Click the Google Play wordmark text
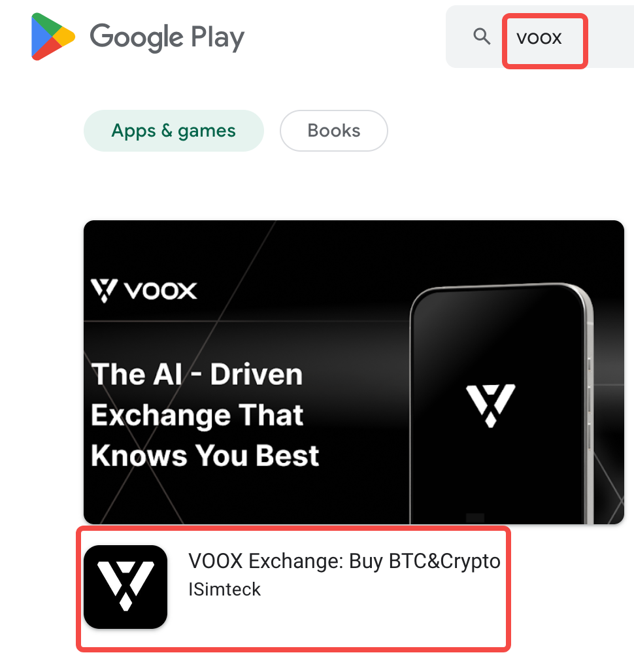The height and width of the screenshot is (672, 634). point(167,37)
